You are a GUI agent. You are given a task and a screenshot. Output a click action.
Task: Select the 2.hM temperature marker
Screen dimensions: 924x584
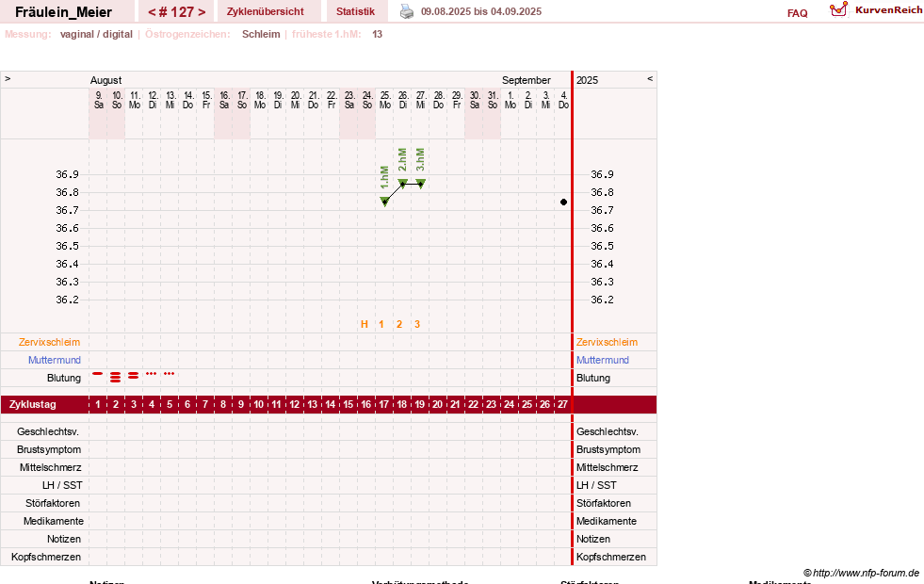[402, 184]
